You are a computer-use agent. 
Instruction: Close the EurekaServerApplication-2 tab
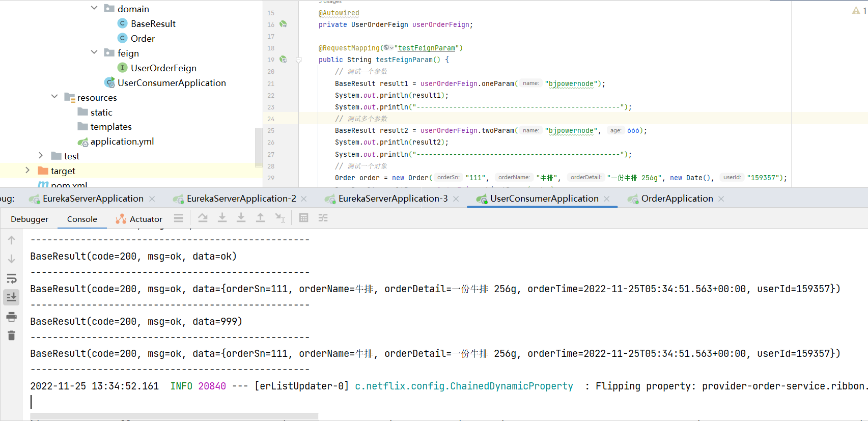304,199
